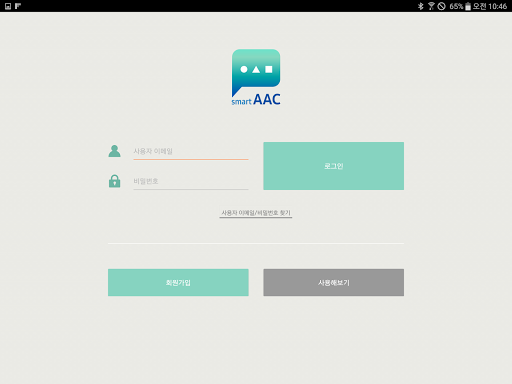Tap the gray 사용해보기 button
Image resolution: width=512 pixels, height=384 pixels.
pyautogui.click(x=333, y=282)
